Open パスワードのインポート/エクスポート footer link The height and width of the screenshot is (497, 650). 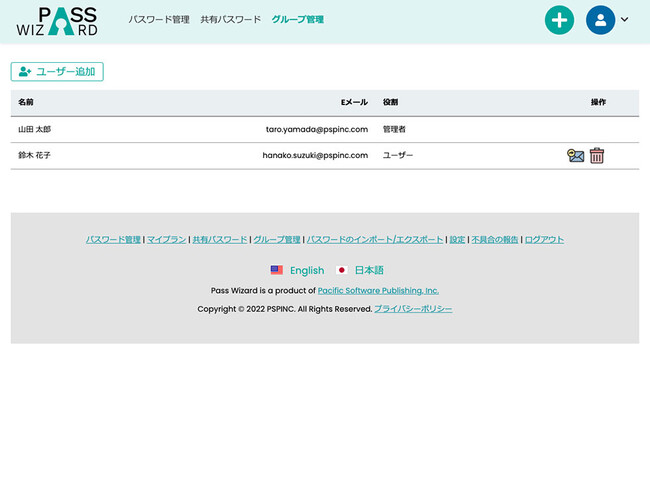(x=375, y=240)
